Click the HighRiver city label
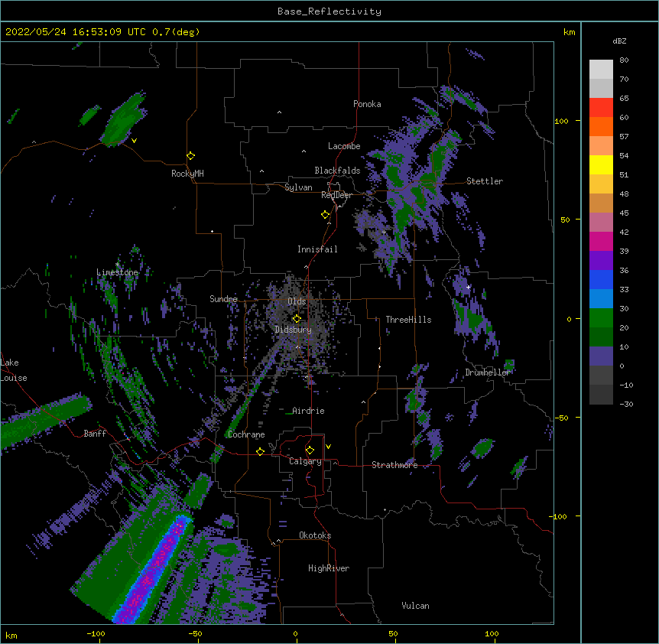The height and width of the screenshot is (644, 659). coord(329,568)
